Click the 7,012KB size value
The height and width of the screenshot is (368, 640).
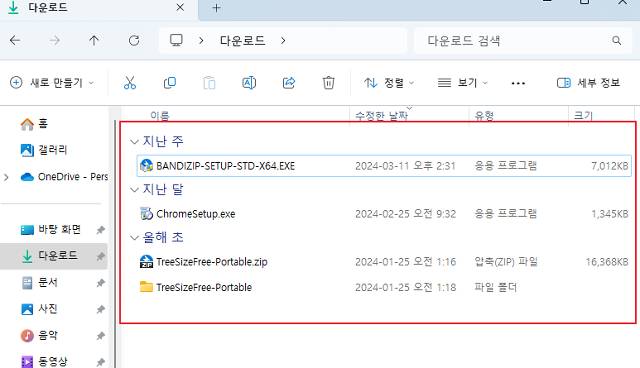click(x=610, y=166)
